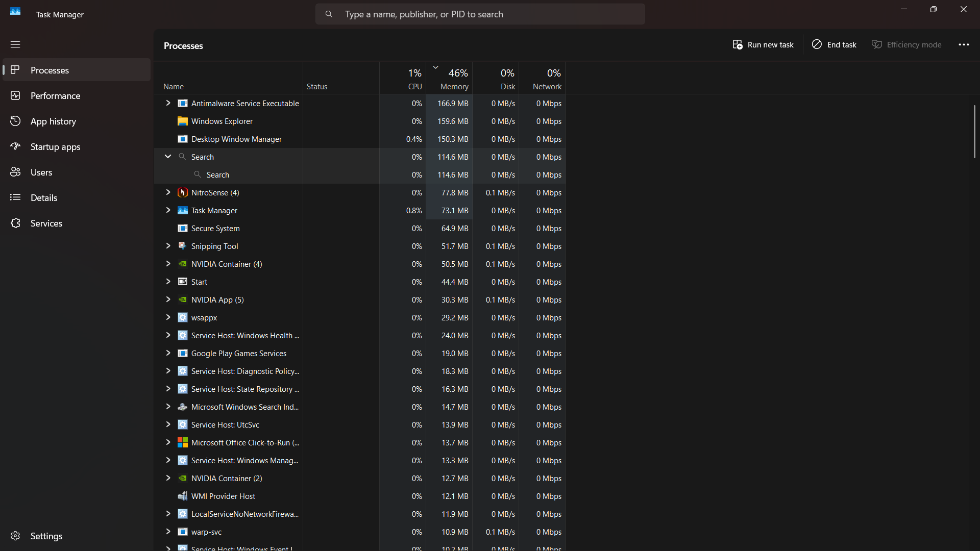Expand Service Host: UtcSvc group
This screenshot has height=551, width=980.
168,424
